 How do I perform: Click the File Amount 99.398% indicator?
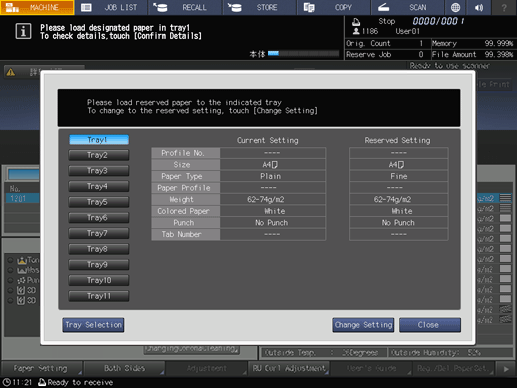473,55
